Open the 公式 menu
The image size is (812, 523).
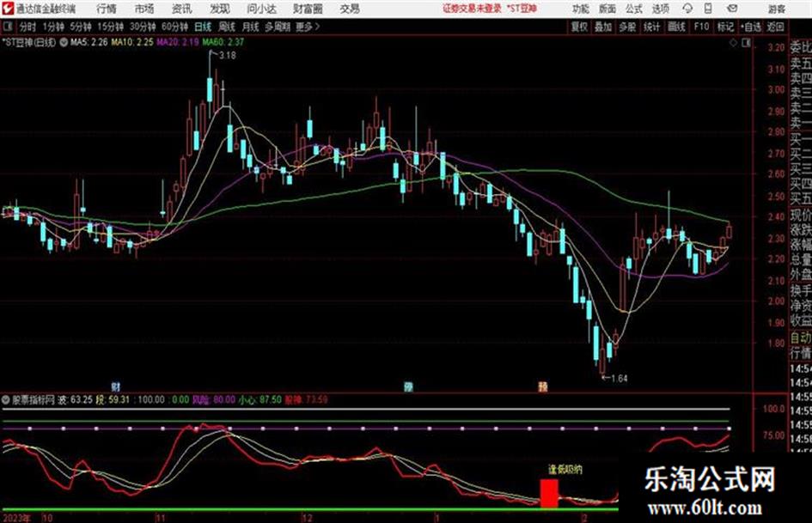[x=634, y=9]
